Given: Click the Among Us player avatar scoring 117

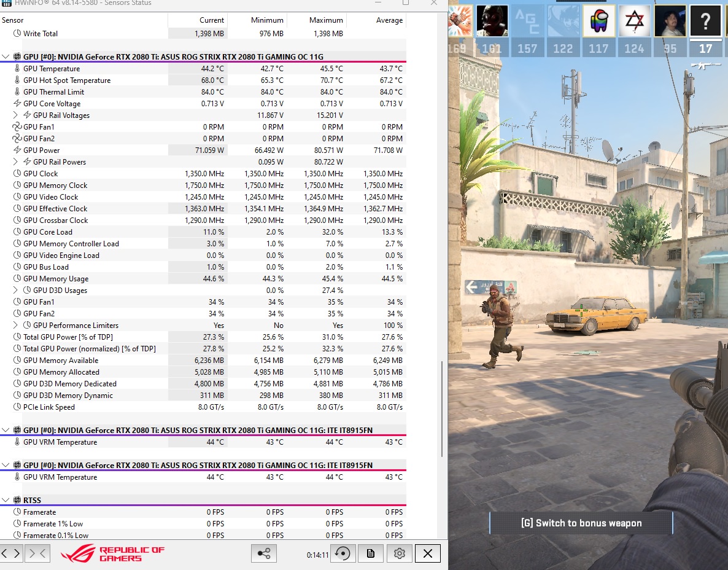Looking at the screenshot, I should pyautogui.click(x=599, y=21).
